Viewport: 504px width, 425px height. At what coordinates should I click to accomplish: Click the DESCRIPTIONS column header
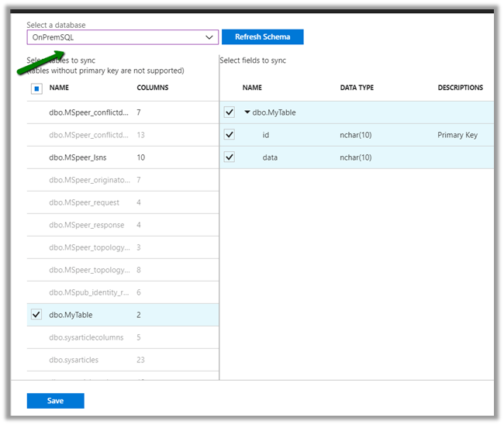point(460,88)
